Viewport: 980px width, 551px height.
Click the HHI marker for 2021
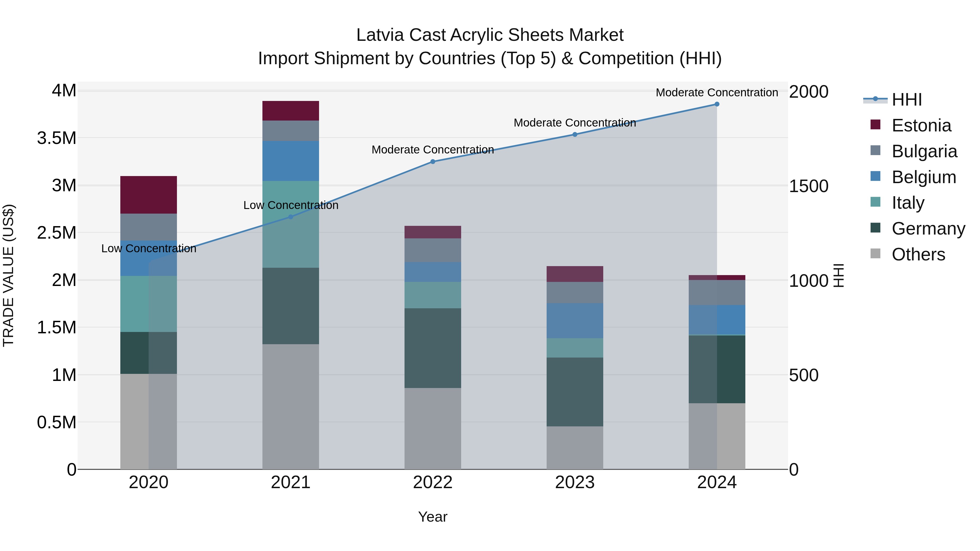pyautogui.click(x=291, y=217)
